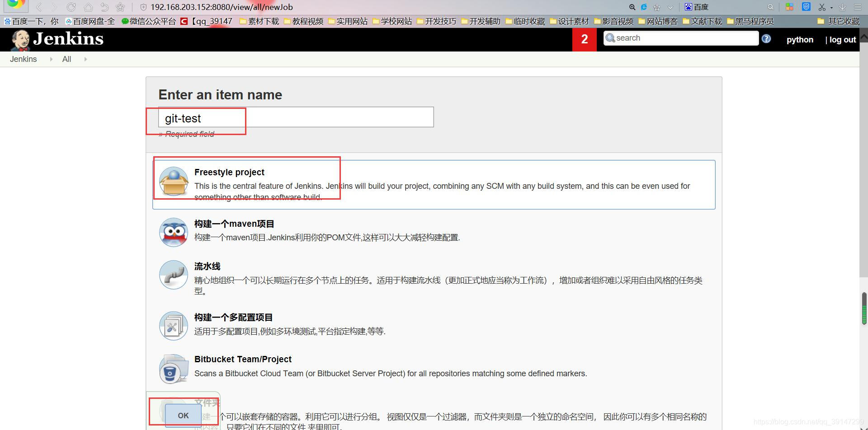Go to the browser home page icon
This screenshot has width=868, height=430.
[88, 7]
